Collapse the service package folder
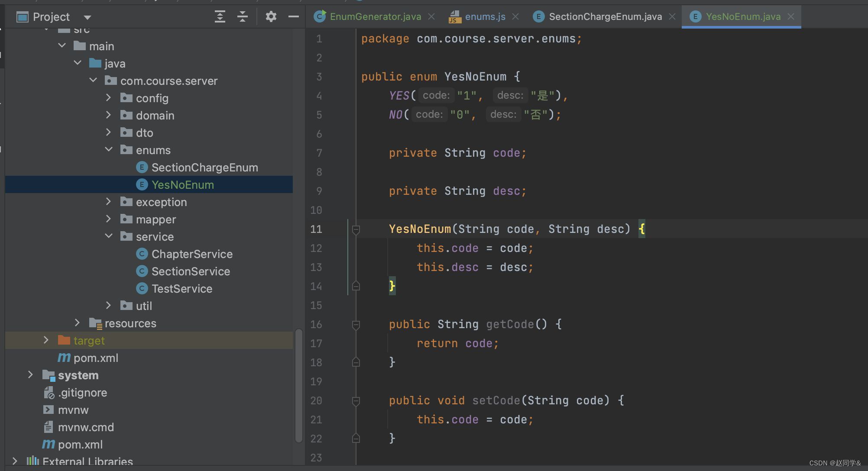The width and height of the screenshot is (868, 471). 109,236
